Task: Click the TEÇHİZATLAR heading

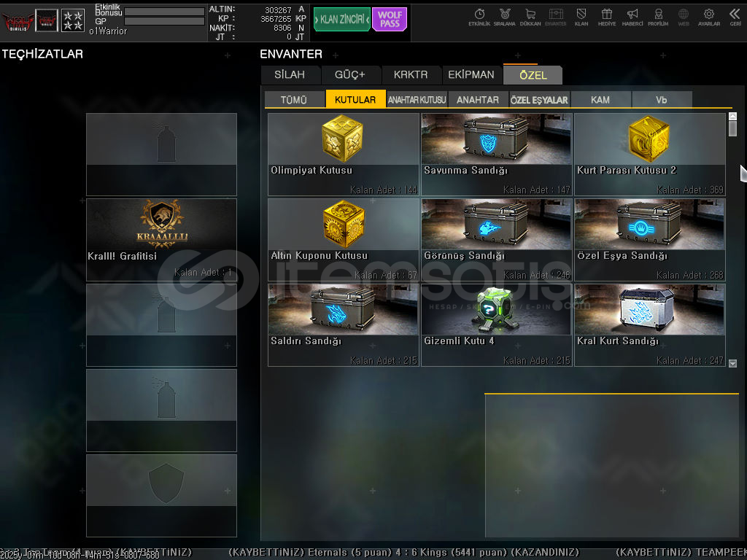Action: pos(42,54)
